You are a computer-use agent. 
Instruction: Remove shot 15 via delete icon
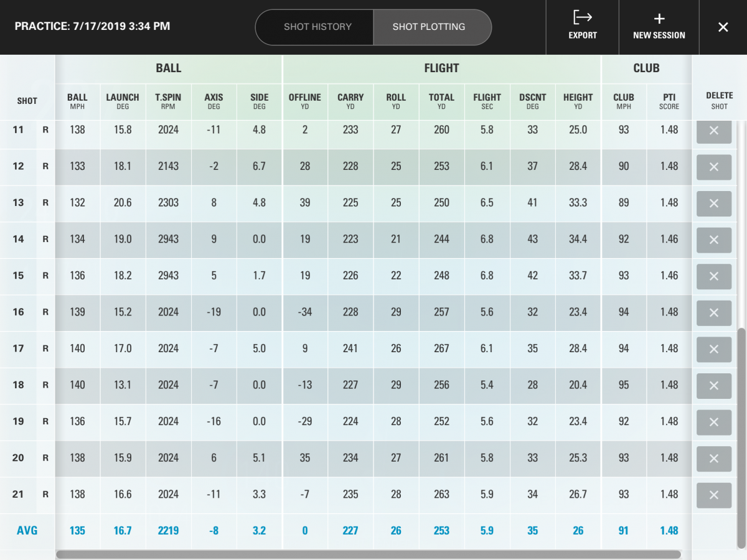714,276
